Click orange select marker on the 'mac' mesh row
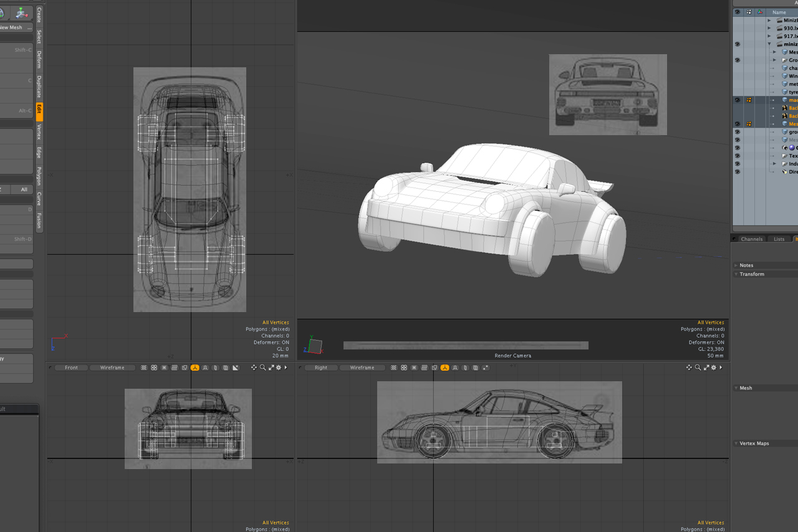The image size is (798, 532). [x=749, y=100]
